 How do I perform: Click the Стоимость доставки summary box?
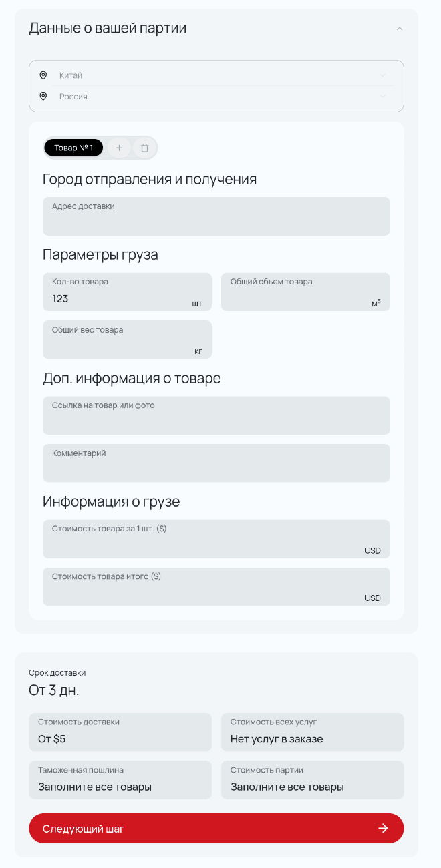click(x=120, y=732)
